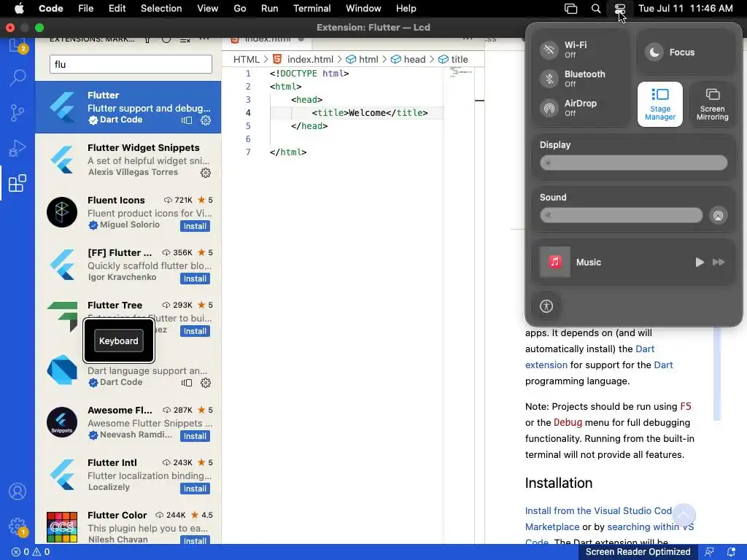Open Screen Mirroring in Control Center

point(712,104)
